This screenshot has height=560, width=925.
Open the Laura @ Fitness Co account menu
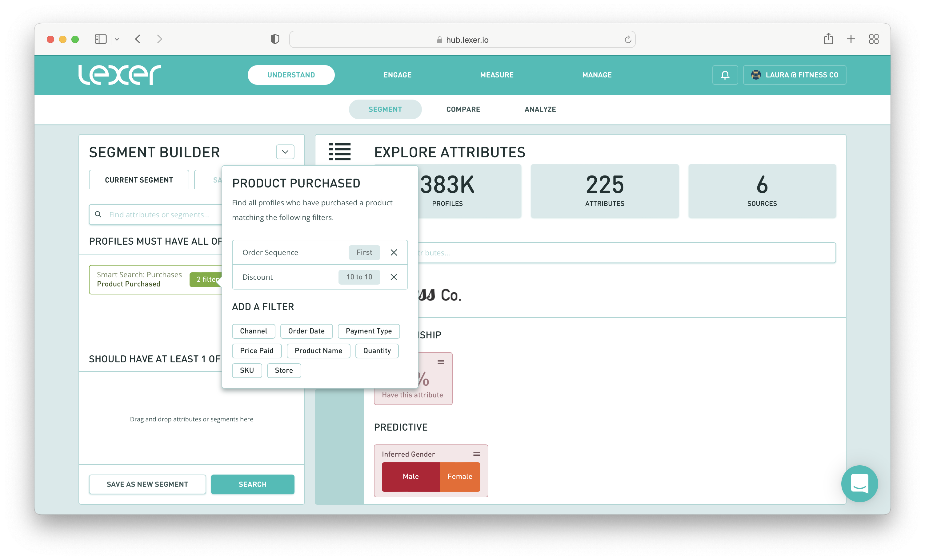pos(794,75)
